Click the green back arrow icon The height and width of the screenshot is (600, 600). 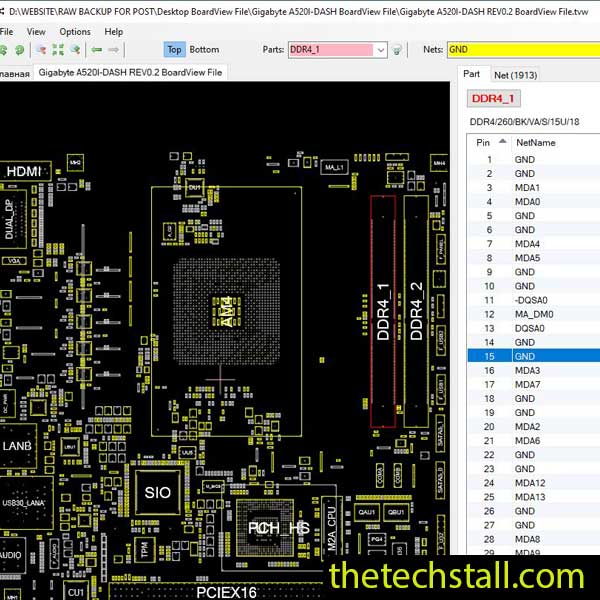(97, 49)
